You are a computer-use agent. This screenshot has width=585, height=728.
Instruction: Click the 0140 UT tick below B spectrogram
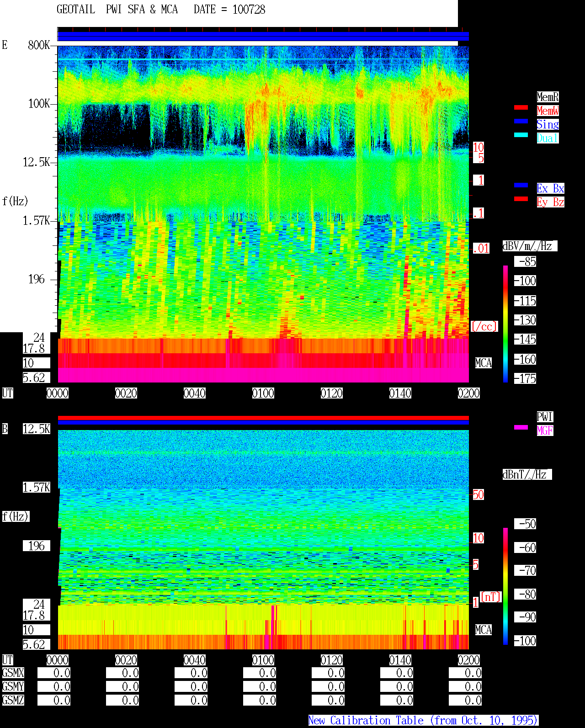tap(400, 660)
